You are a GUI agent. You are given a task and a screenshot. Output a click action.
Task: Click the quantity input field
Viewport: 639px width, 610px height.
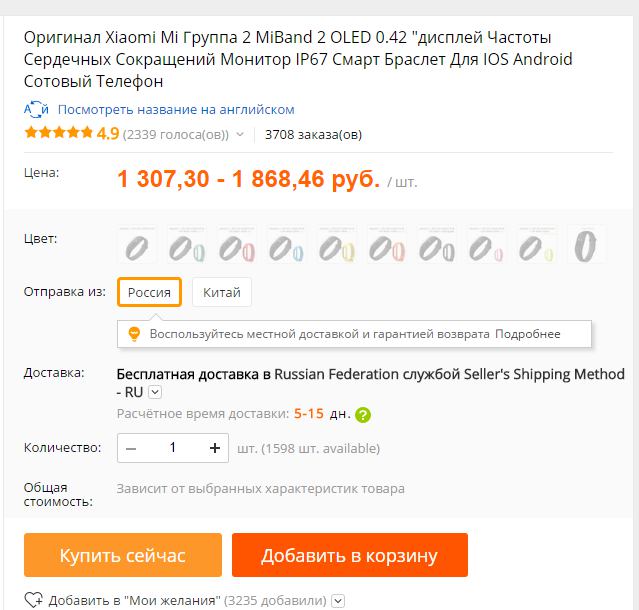coord(173,448)
